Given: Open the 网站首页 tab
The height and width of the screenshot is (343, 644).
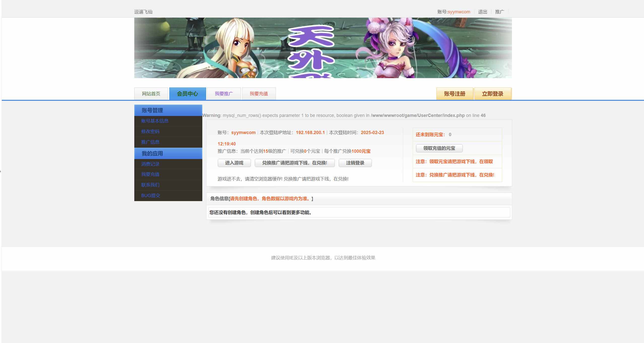Looking at the screenshot, I should pyautogui.click(x=151, y=94).
